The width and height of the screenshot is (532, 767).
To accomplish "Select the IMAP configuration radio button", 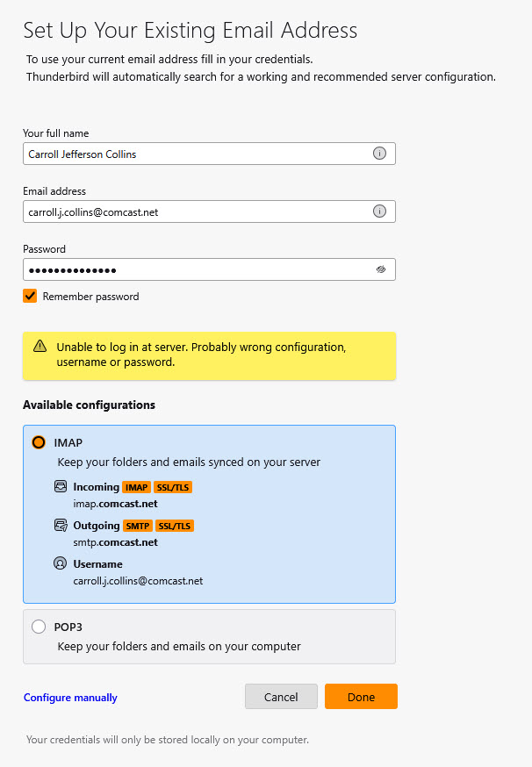I will pos(39,442).
